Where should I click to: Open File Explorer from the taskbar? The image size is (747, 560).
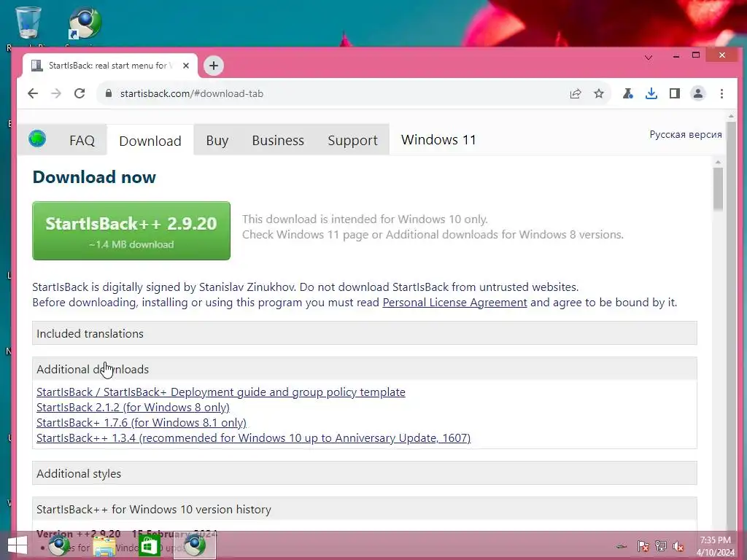click(104, 546)
